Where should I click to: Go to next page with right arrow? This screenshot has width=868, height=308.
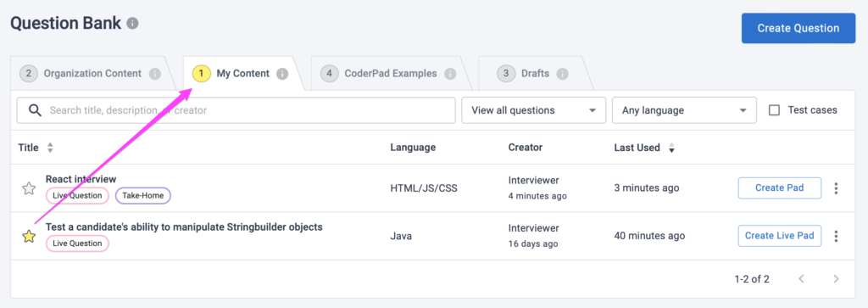click(837, 278)
